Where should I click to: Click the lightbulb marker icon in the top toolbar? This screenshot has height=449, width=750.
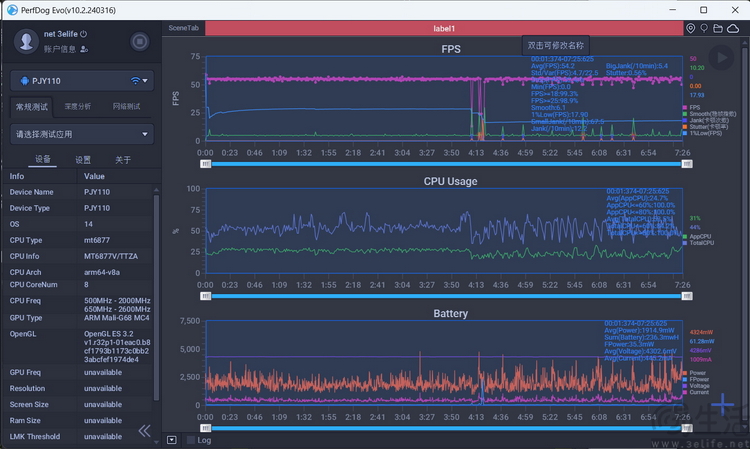coord(704,29)
